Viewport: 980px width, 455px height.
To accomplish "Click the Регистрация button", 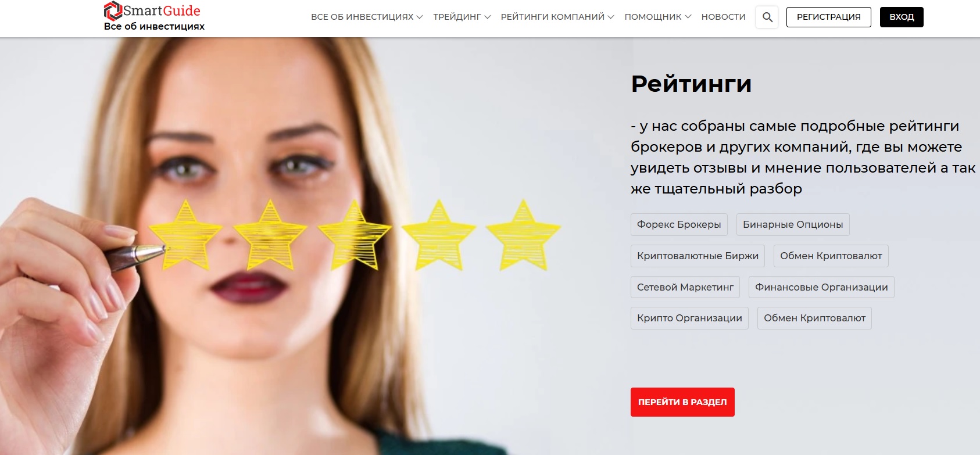I will 829,17.
